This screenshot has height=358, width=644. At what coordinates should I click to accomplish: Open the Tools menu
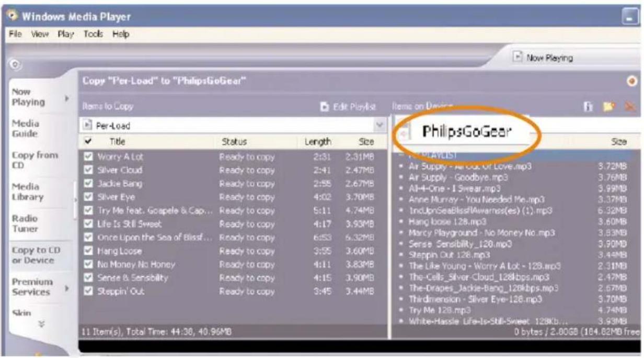[93, 35]
